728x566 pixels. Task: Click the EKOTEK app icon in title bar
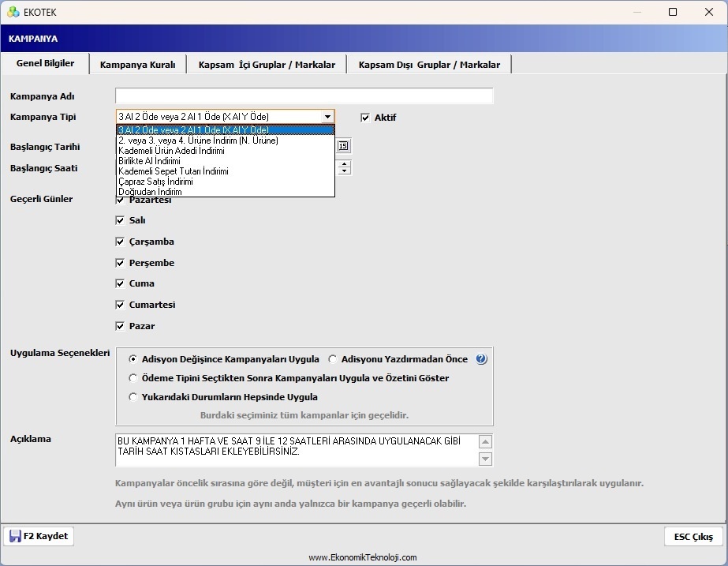[x=13, y=12]
